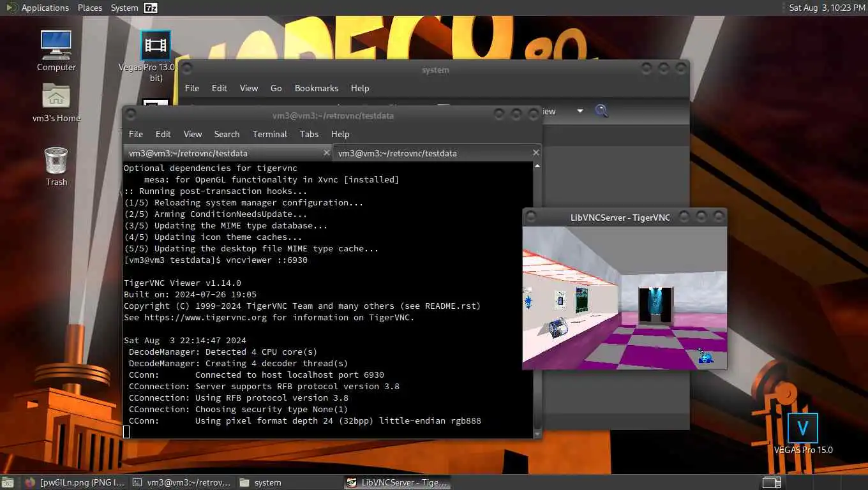This screenshot has width=868, height=490.
Task: Click the Firefox window icon in taskbar
Action: click(x=29, y=482)
